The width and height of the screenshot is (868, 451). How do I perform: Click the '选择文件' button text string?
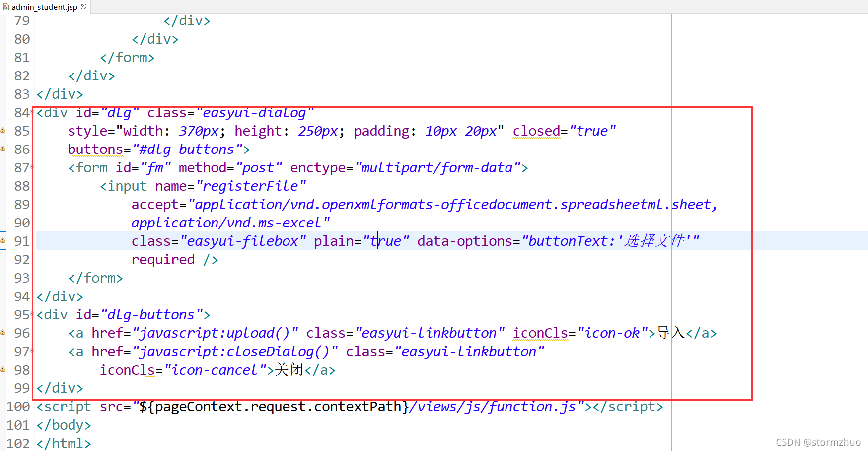[x=654, y=241]
